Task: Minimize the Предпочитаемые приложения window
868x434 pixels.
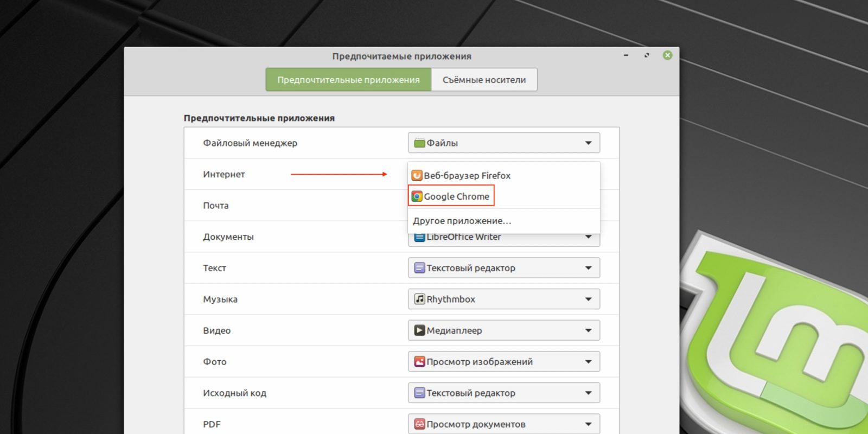Action: point(626,55)
